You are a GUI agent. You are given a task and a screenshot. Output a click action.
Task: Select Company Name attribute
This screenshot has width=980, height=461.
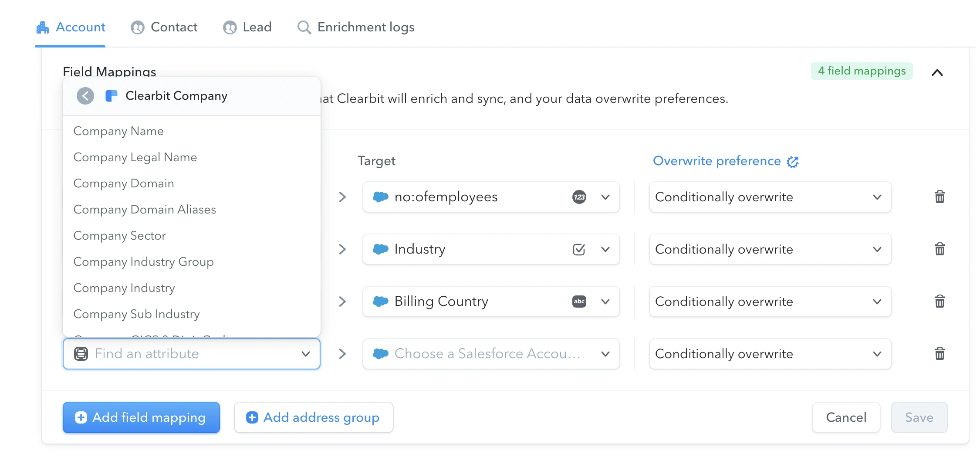(192, 131)
